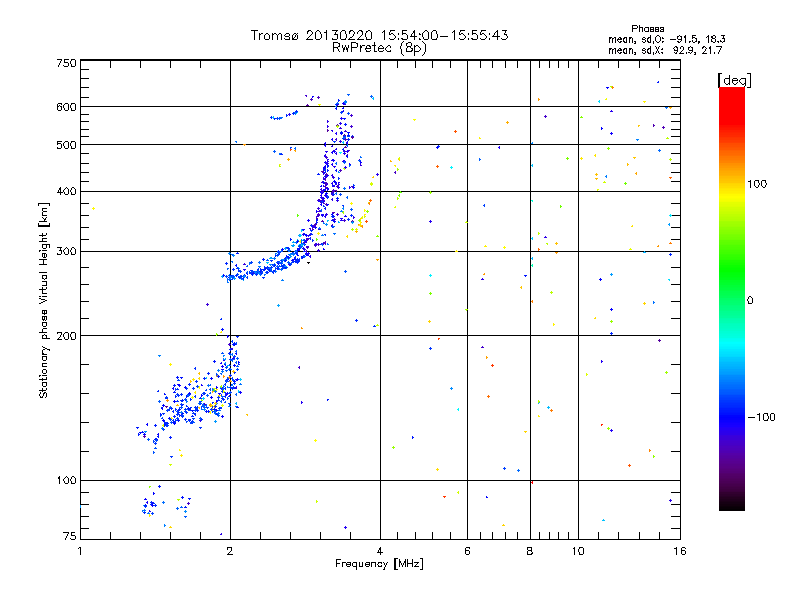Click the '[deg]' colorbar unit label
This screenshot has height=600, width=800.
pos(734,80)
